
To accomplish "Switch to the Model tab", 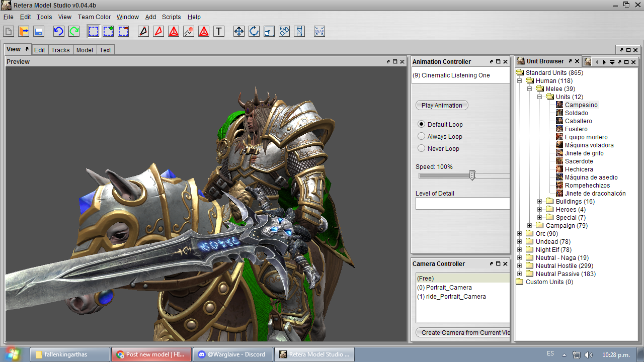I will 85,50.
